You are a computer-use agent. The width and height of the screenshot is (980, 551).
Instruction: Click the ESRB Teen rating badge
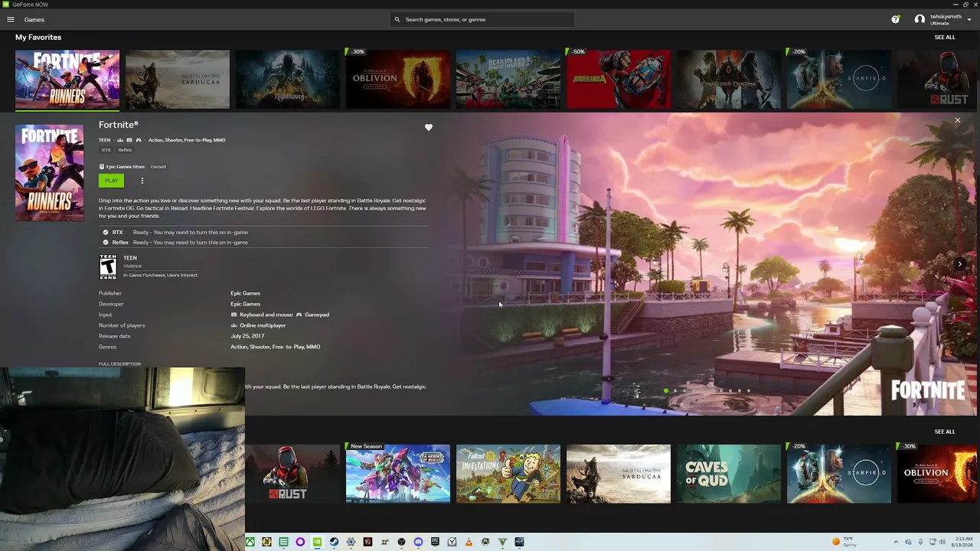[108, 266]
